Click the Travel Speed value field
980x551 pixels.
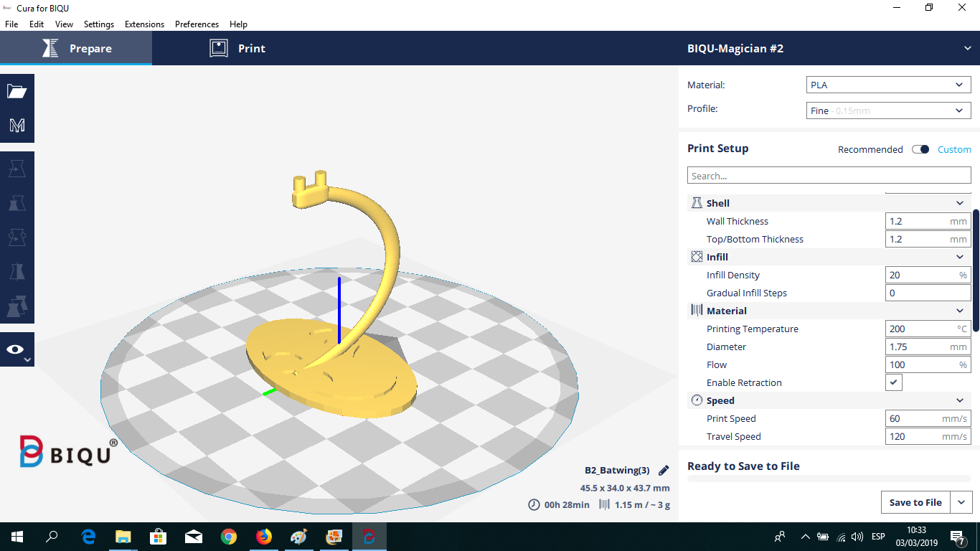(928, 436)
